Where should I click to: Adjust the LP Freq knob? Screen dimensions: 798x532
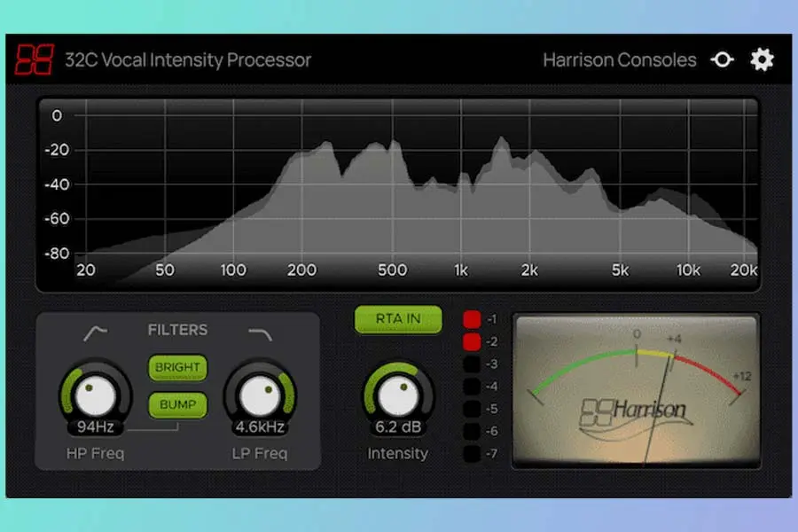click(260, 395)
